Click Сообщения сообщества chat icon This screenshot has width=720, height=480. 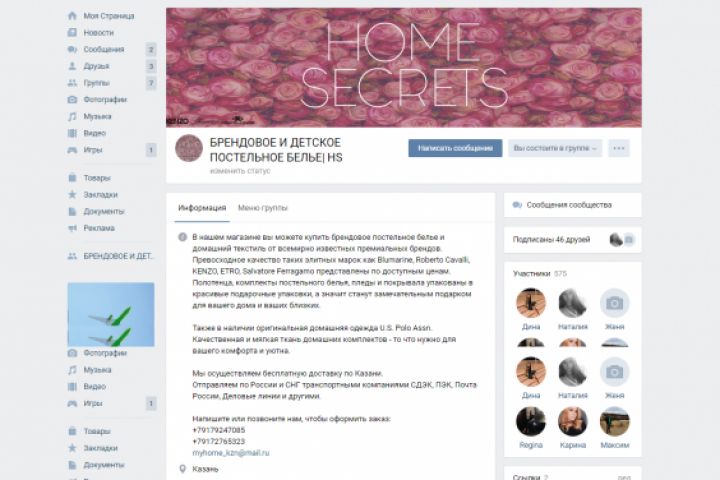518,205
